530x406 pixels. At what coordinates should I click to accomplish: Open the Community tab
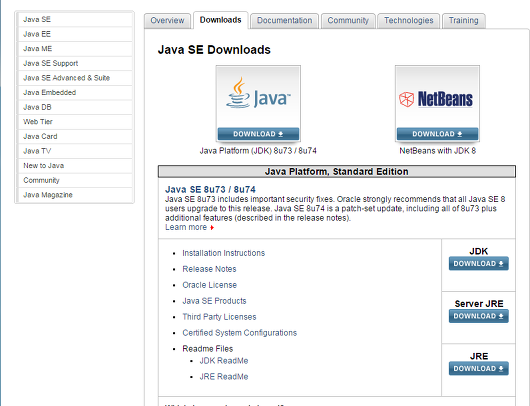coord(348,21)
